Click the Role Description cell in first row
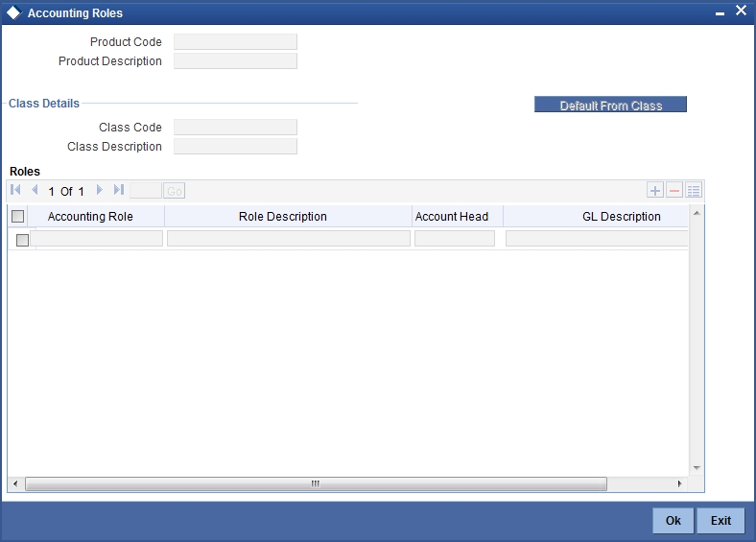 pos(289,239)
